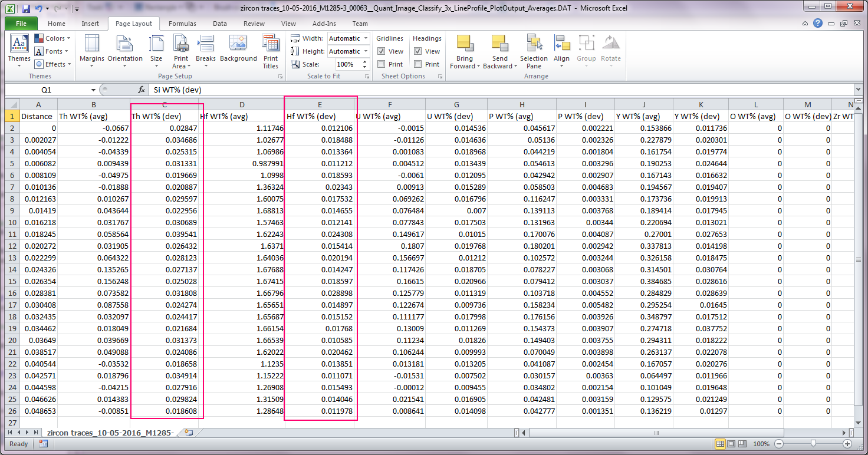868x455 pixels.
Task: Enable Gridlines Print checkbox
Action: (x=382, y=64)
